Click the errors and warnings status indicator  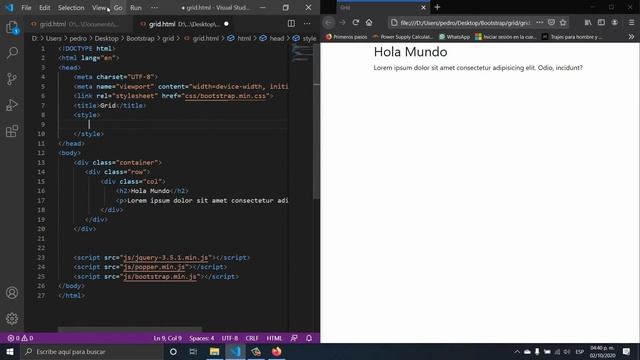(20, 338)
